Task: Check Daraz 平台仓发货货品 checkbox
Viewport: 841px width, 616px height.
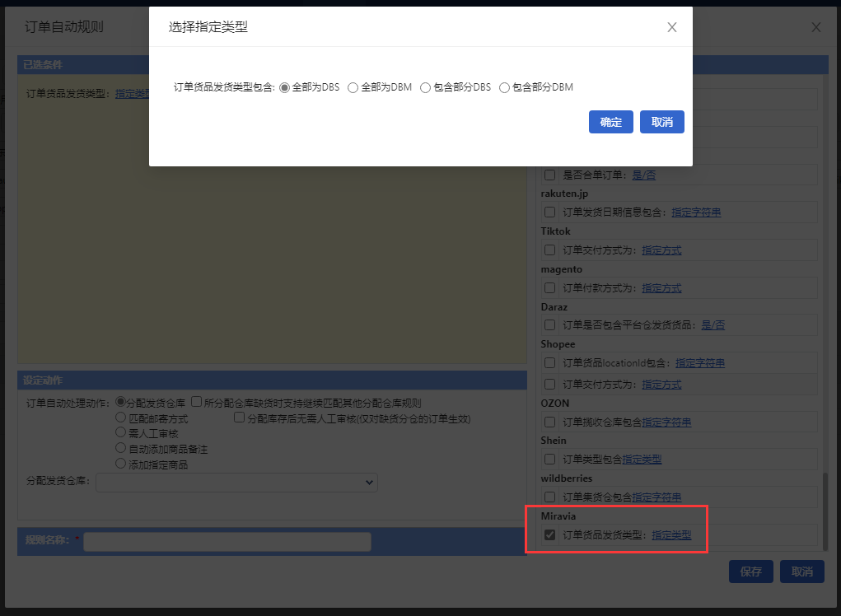Action: [x=549, y=325]
